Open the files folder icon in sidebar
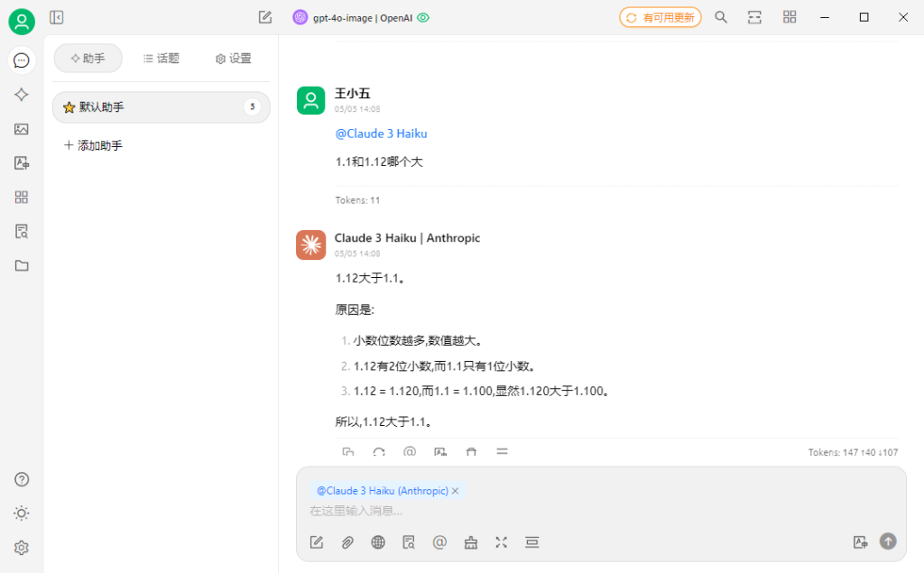Screen dimensions: 924x573 click(22, 265)
